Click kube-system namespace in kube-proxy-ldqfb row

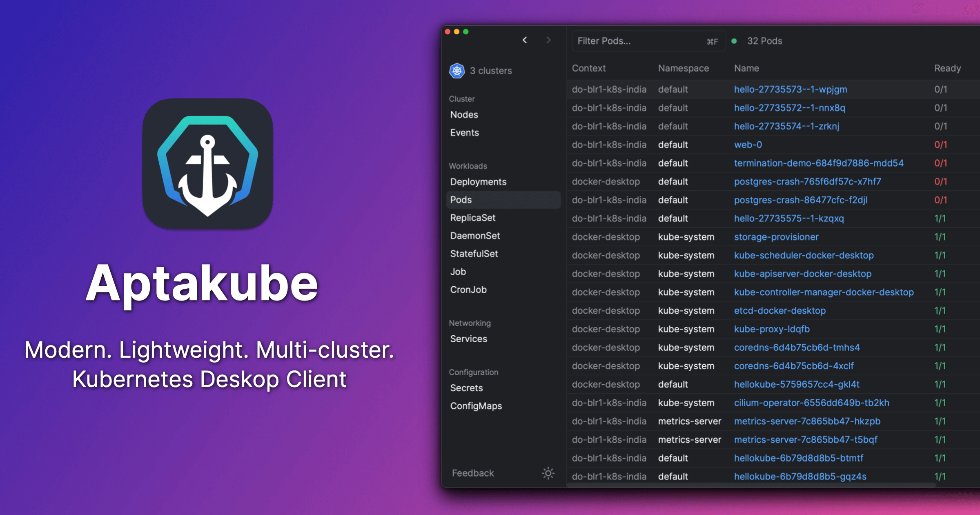(686, 329)
